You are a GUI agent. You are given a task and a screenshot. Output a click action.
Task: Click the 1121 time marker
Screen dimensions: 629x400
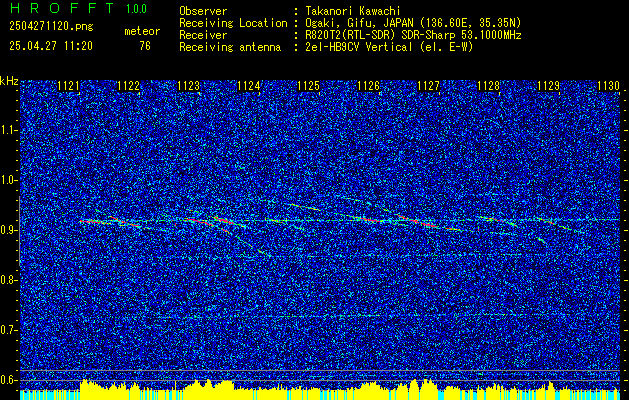coord(68,86)
